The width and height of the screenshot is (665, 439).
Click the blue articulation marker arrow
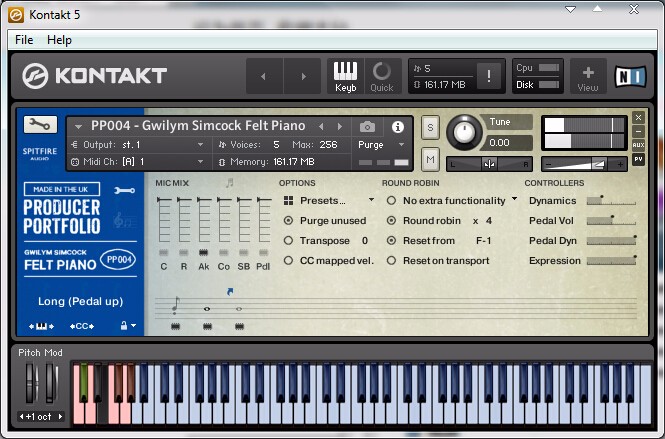point(230,291)
